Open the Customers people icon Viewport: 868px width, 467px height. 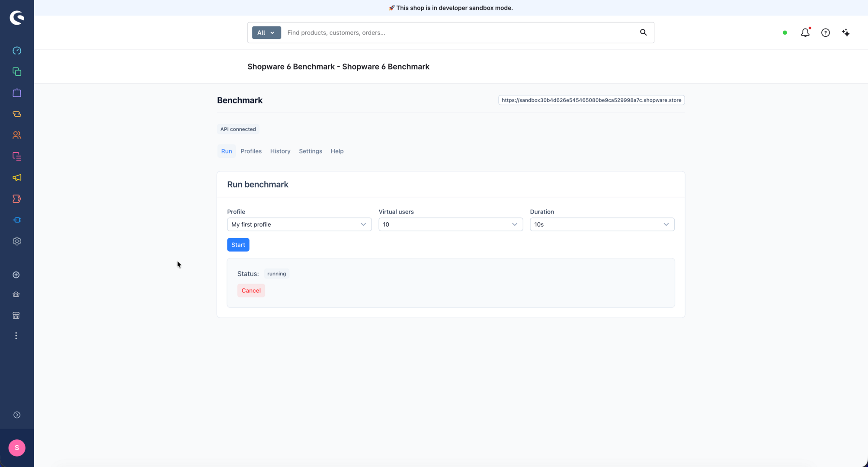17,135
